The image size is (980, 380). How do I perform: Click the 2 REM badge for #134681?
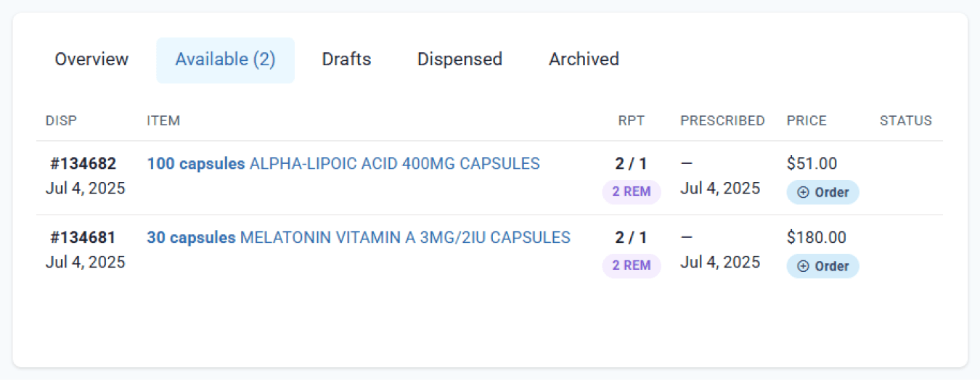tap(632, 266)
